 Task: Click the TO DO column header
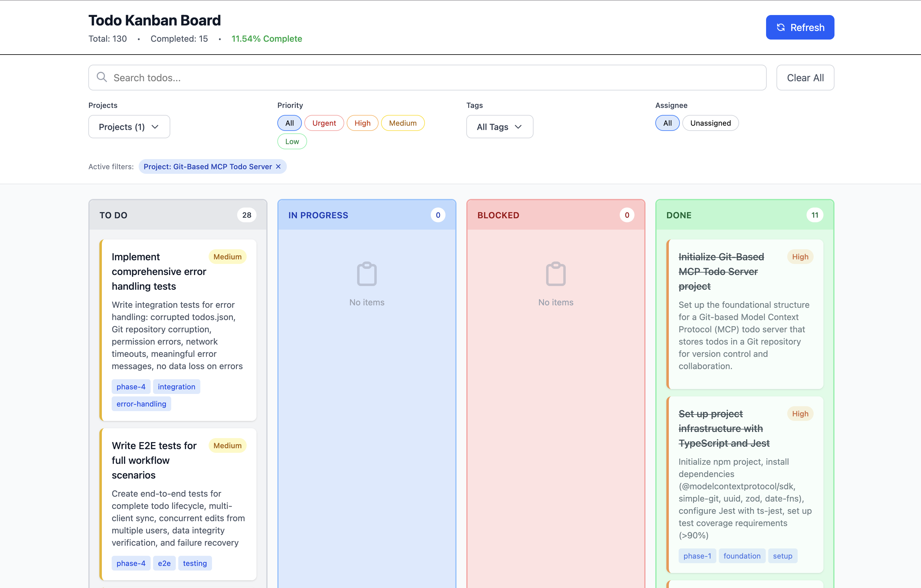[178, 215]
